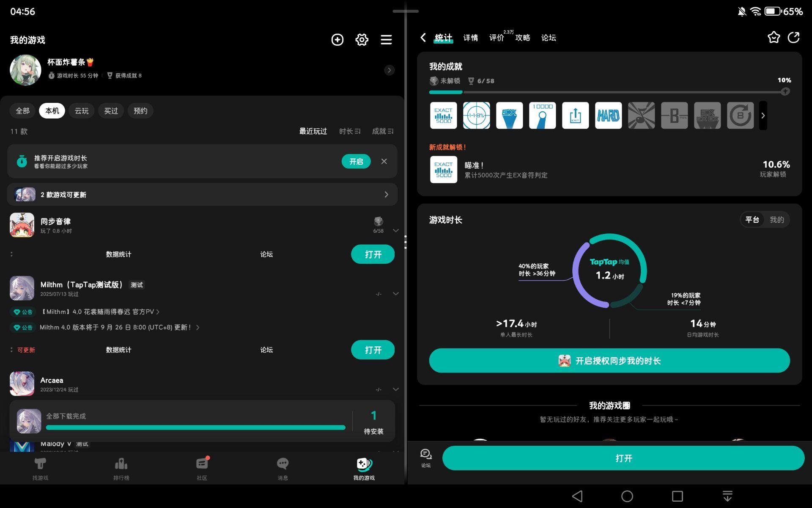
Task: Expand the Arcaea game entry chevron
Action: (x=395, y=389)
